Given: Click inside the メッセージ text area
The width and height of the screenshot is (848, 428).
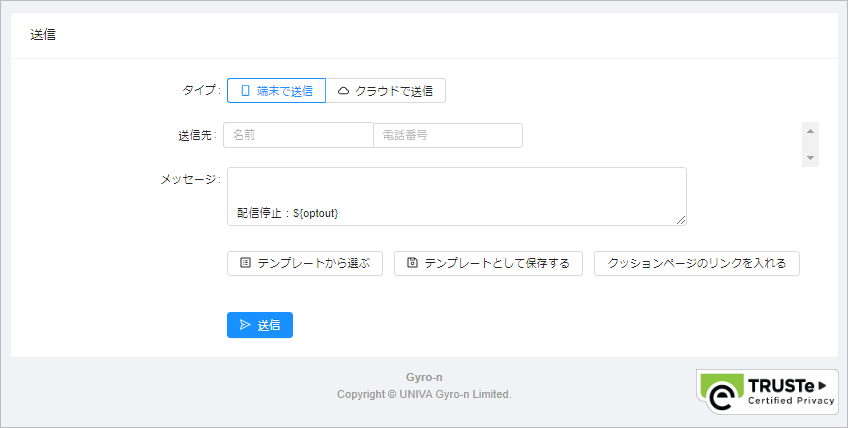Looking at the screenshot, I should point(456,196).
